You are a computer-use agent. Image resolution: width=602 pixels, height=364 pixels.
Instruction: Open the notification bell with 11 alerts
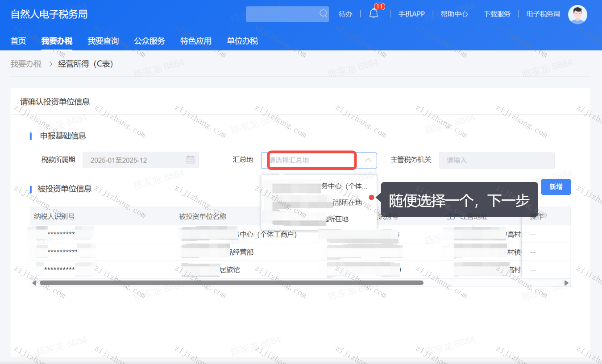click(374, 13)
